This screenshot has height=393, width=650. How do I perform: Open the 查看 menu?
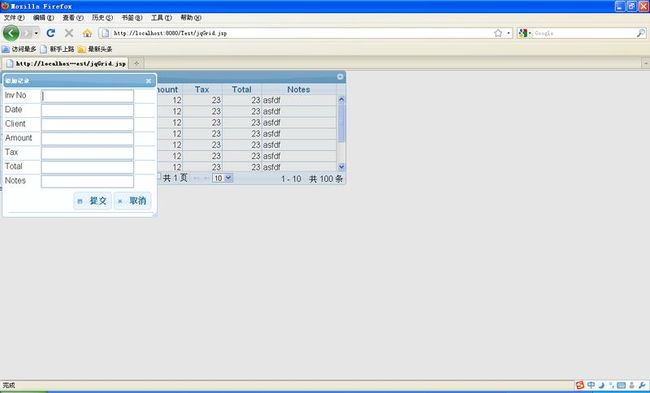click(73, 17)
